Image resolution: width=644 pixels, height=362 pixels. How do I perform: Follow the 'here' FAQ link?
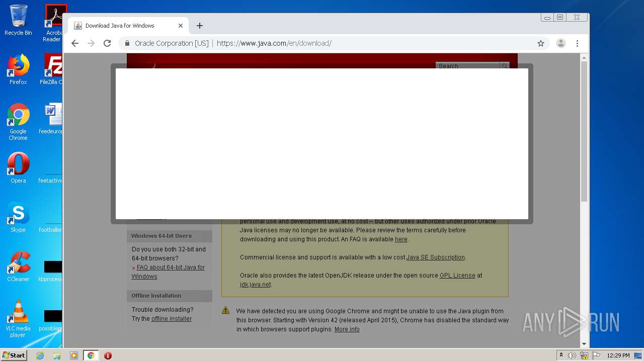click(401, 239)
